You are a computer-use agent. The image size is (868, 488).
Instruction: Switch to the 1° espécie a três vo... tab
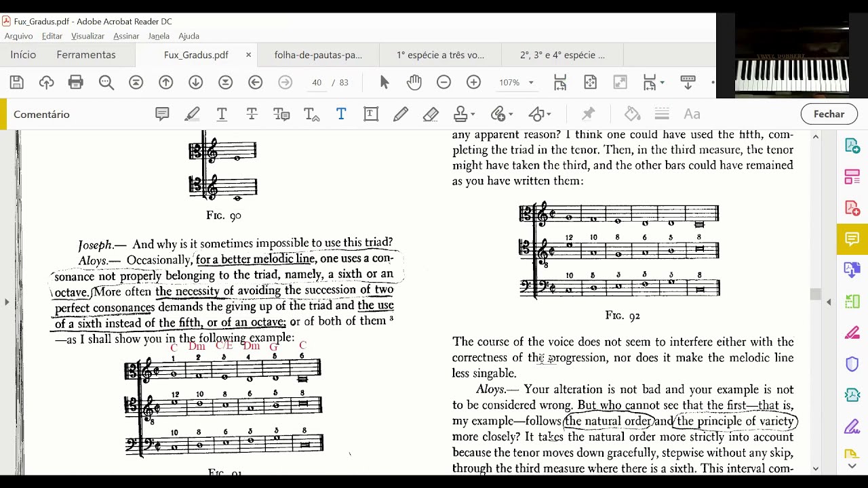pos(440,55)
